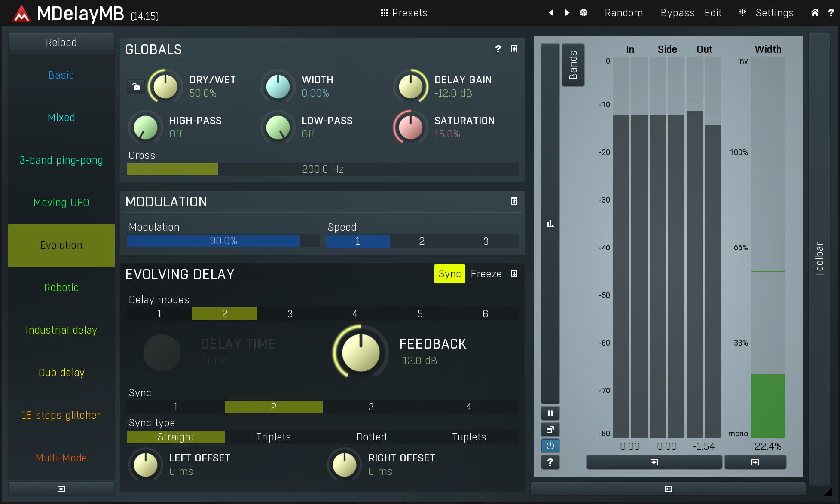Collapse the Evolving Delay panel
840x504 pixels.
(514, 274)
